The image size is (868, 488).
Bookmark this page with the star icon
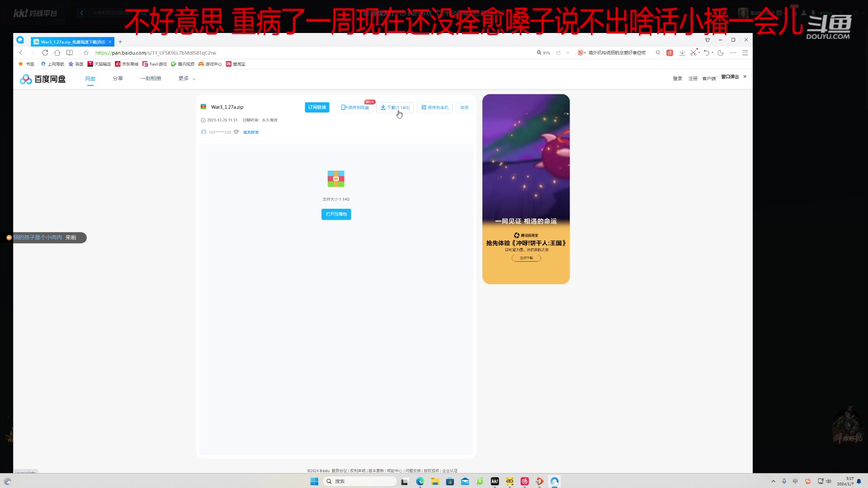[x=86, y=53]
